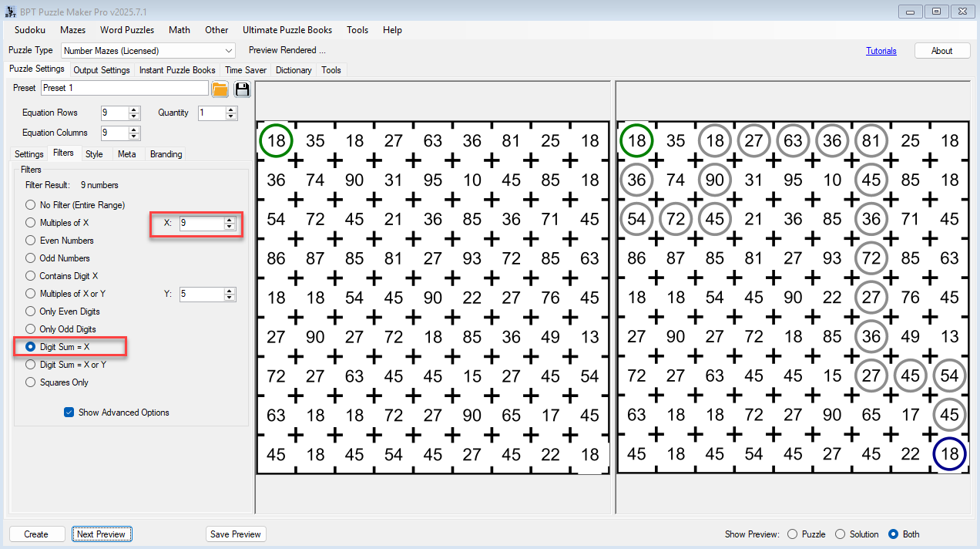The height and width of the screenshot is (549, 980).
Task: Select Only Odd Digits filter
Action: (x=62, y=329)
